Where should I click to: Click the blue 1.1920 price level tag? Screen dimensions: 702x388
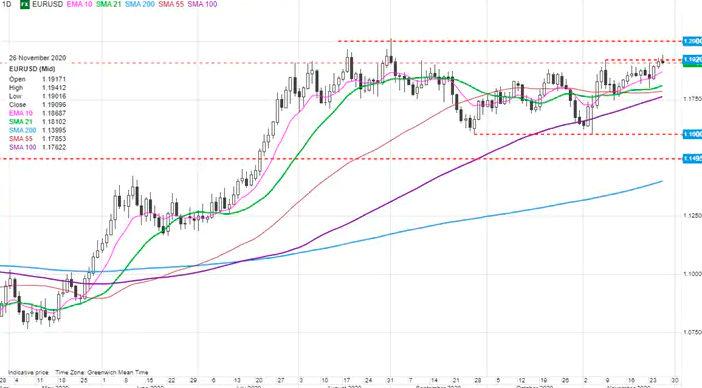692,59
